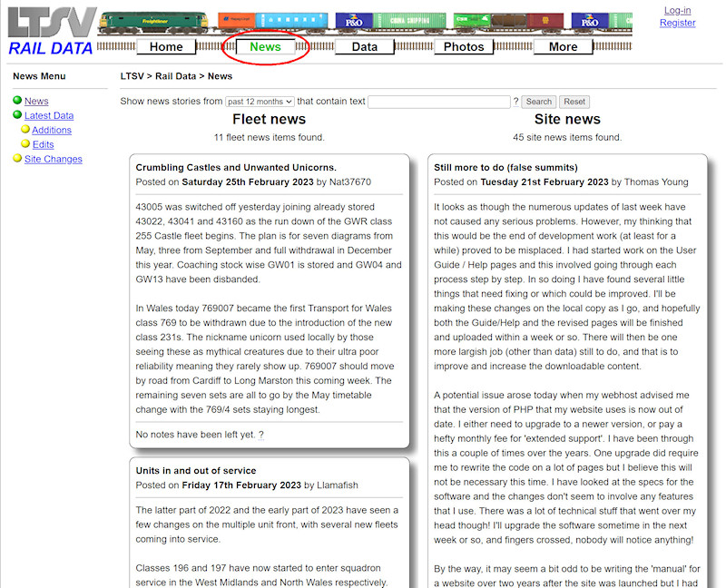Switch to the Data tab

tap(364, 46)
